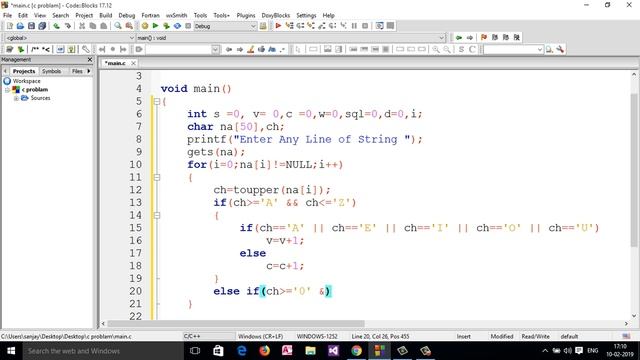640x360 pixels.
Task: Select the Projects tab
Action: [24, 71]
